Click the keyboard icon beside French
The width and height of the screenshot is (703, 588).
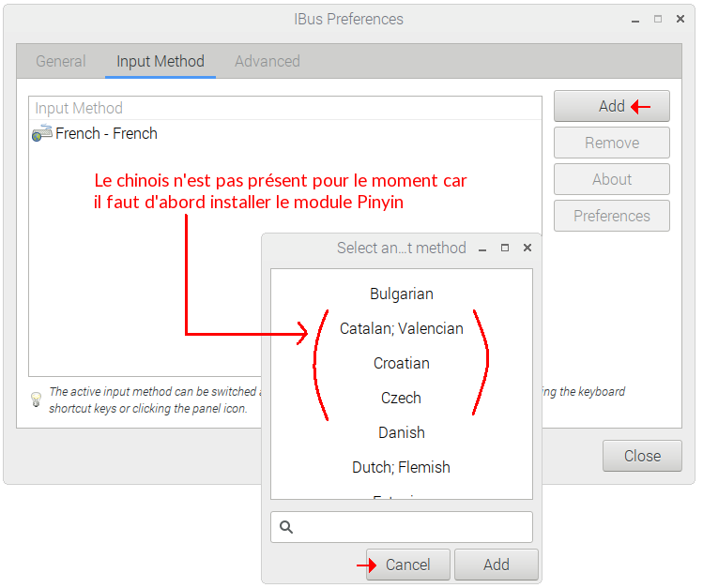pos(42,133)
